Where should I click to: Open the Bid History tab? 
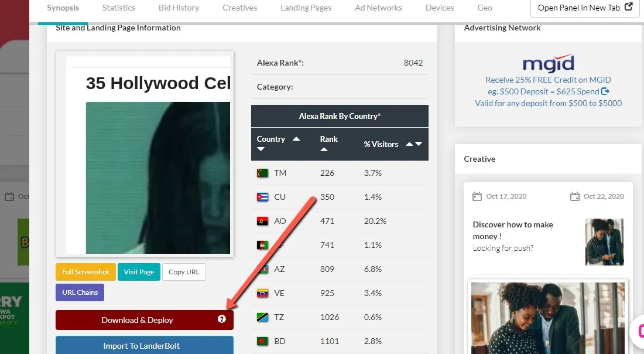point(179,8)
